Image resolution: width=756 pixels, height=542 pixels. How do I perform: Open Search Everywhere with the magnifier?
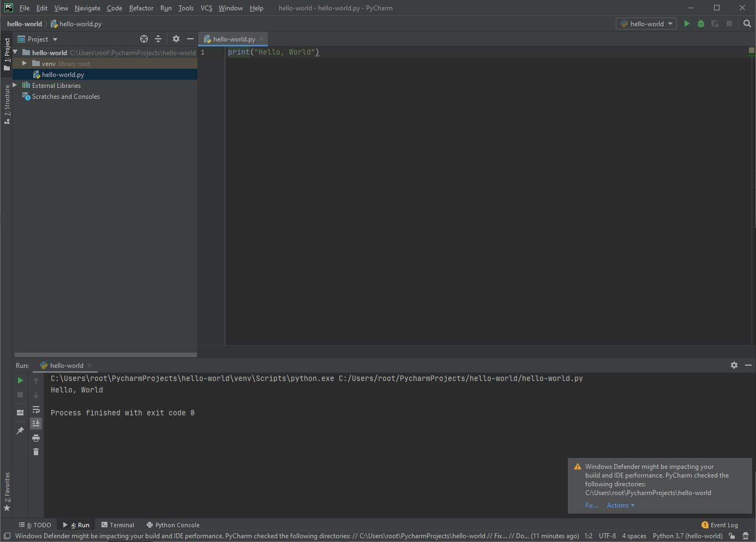747,23
